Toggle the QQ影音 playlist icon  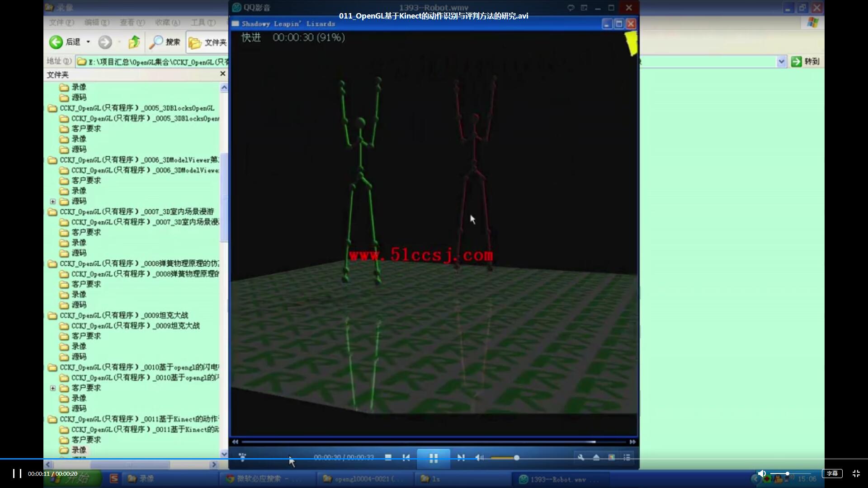pos(627,458)
